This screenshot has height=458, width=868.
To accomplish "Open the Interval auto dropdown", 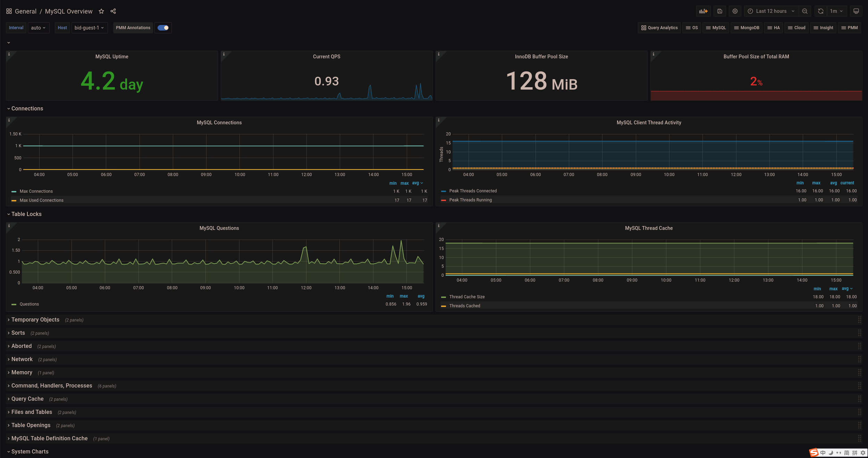I will click(38, 28).
